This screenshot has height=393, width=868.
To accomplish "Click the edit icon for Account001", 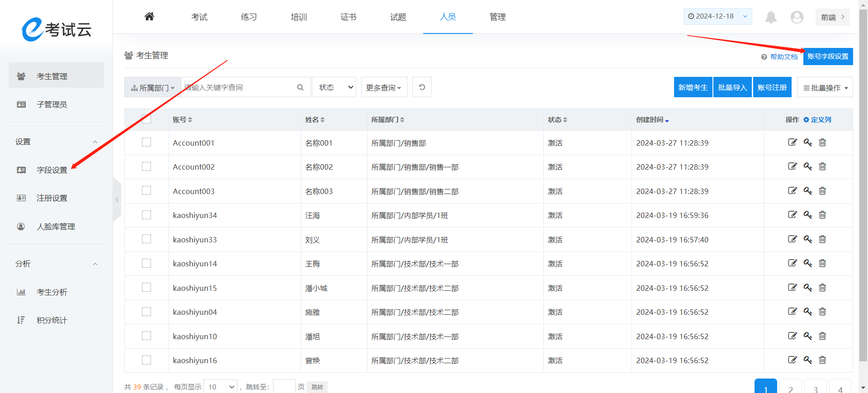I will (792, 142).
